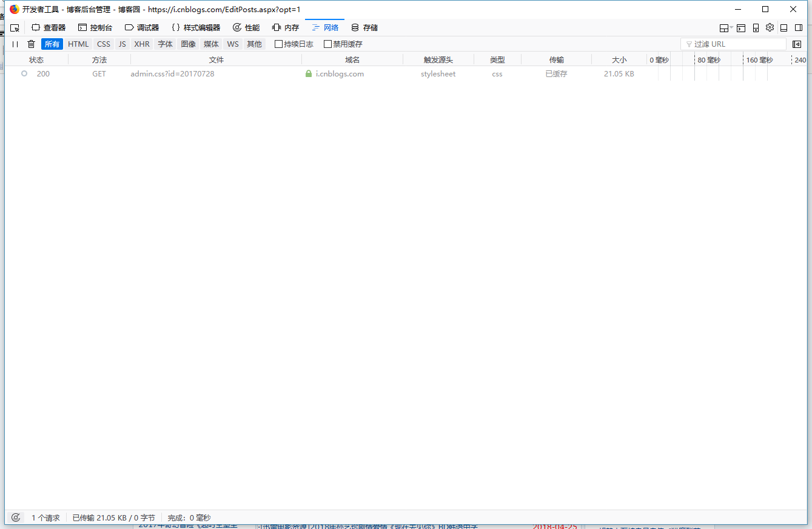Screen dimensions: 812x529
Task: Click the 0 毫秒 waterfall timeline header
Action: [x=659, y=60]
